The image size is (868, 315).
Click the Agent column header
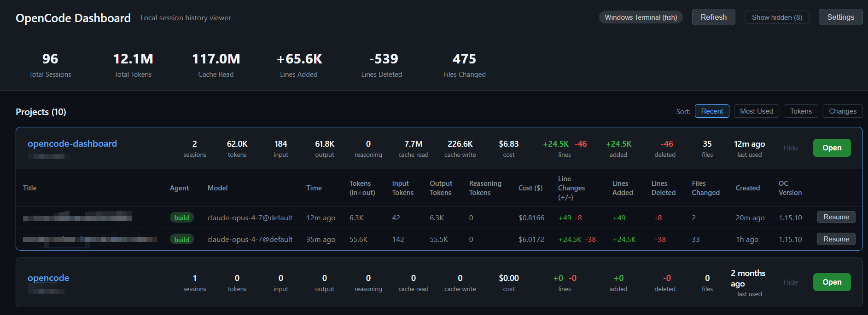point(179,188)
